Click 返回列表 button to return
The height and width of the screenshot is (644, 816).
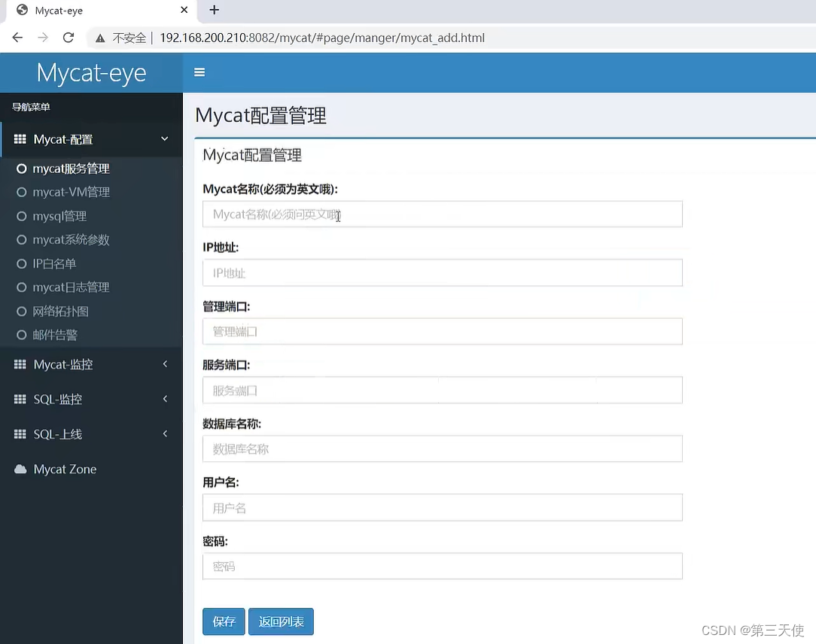pos(281,621)
